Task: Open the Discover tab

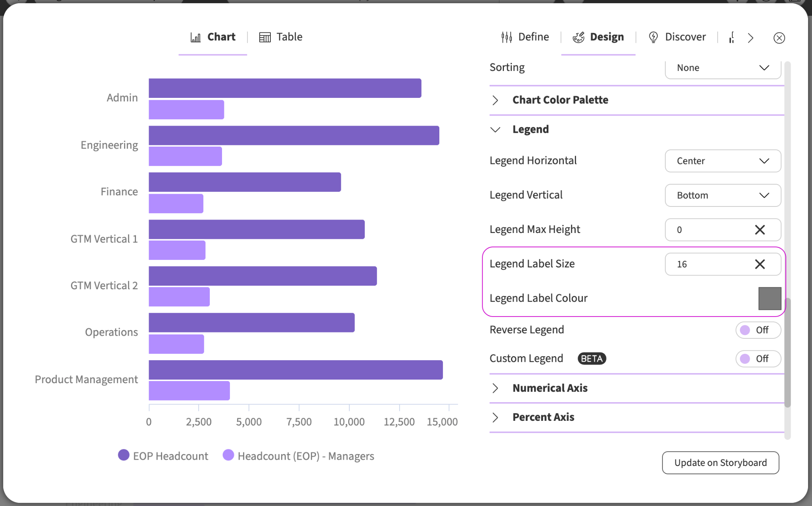Action: [677, 37]
